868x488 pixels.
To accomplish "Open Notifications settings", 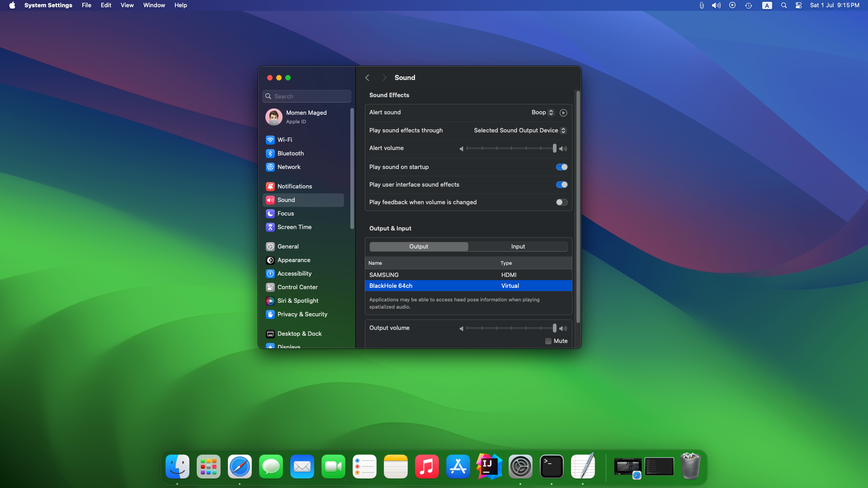I will coord(294,186).
